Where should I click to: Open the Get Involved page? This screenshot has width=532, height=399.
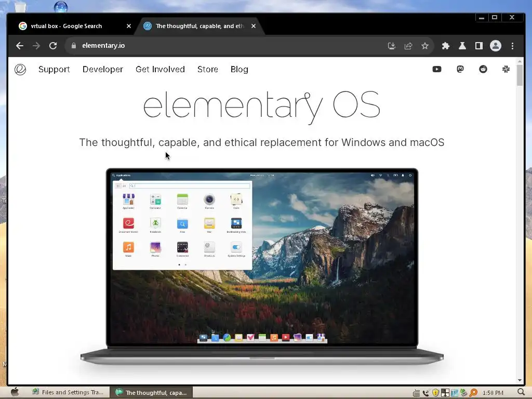click(x=160, y=69)
